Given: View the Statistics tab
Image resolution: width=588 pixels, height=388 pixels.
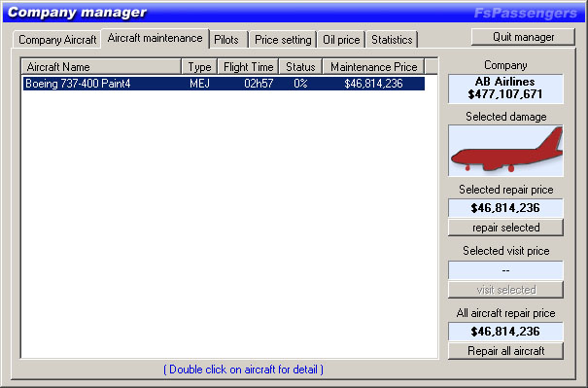Looking at the screenshot, I should 392,40.
